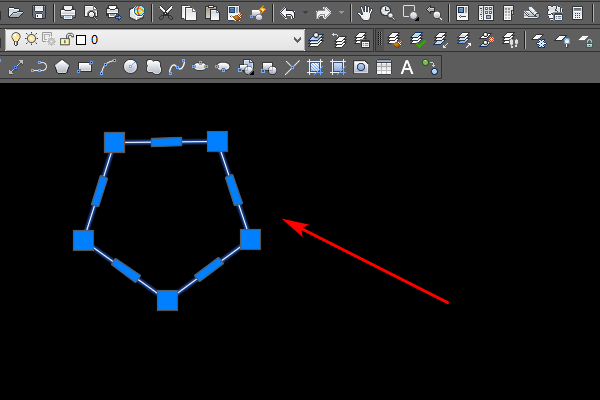Open the Markup Set Manager icon

click(554, 13)
